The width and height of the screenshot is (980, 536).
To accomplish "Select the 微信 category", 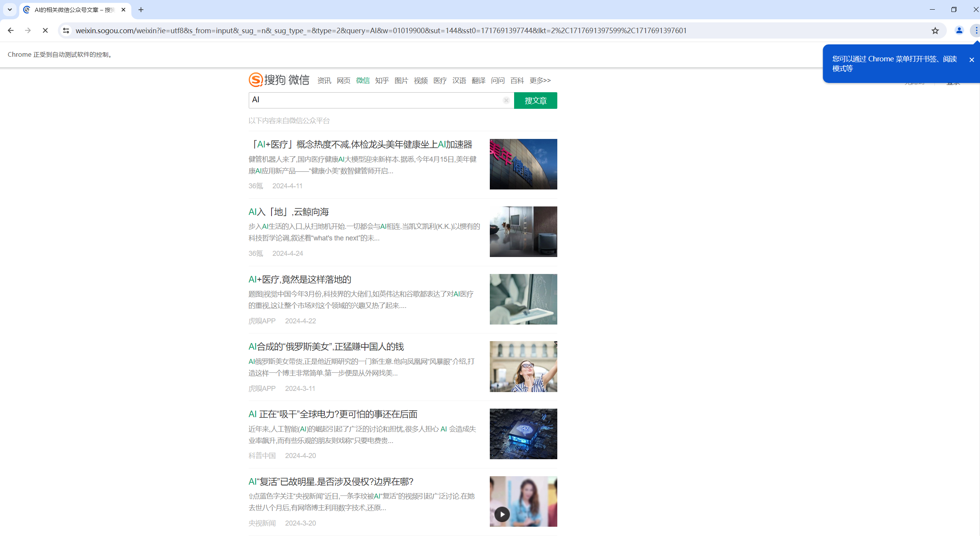I will point(363,80).
